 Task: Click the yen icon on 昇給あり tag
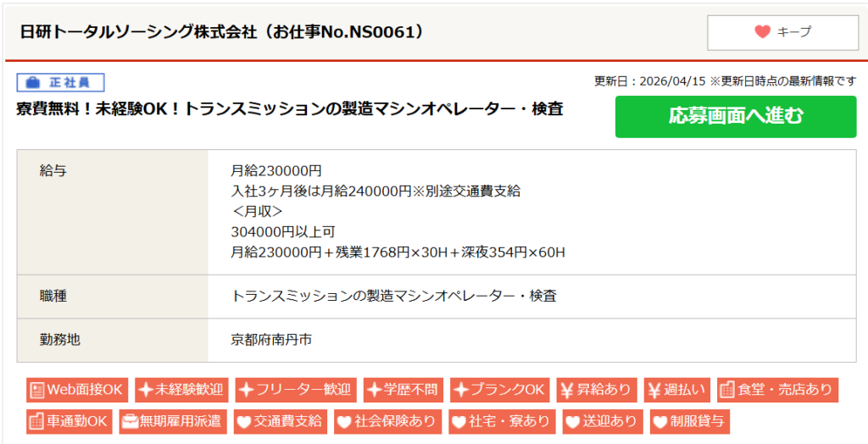click(567, 390)
